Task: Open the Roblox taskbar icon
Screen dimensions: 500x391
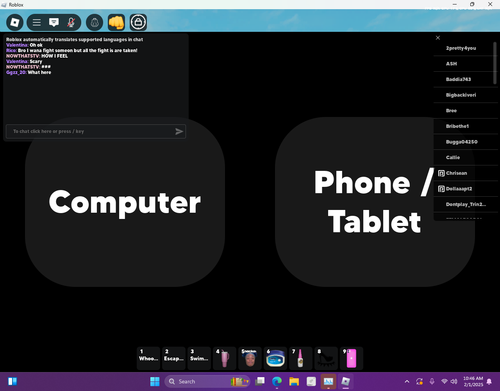Action: 346,381
